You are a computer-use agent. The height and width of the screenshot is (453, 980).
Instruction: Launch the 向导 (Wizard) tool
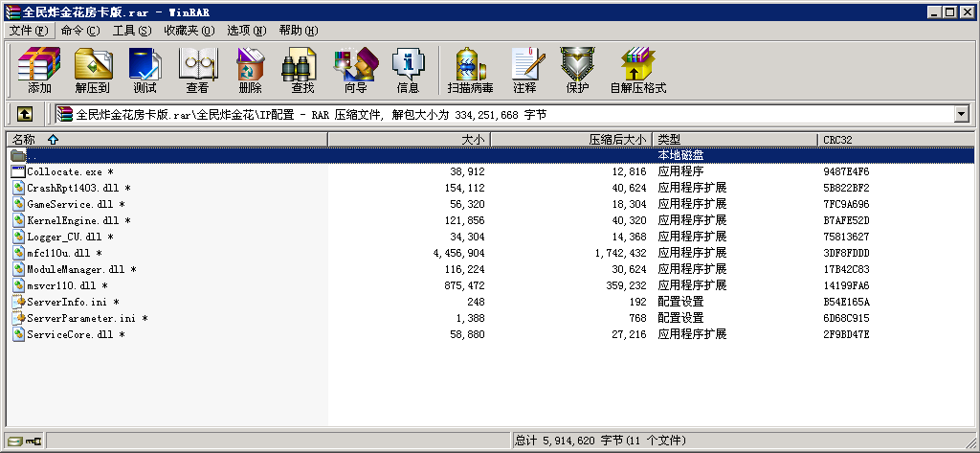tap(355, 70)
